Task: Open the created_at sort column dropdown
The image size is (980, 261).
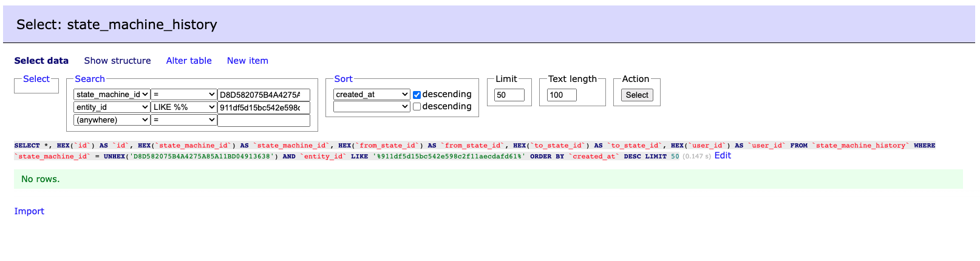Action: tap(372, 95)
